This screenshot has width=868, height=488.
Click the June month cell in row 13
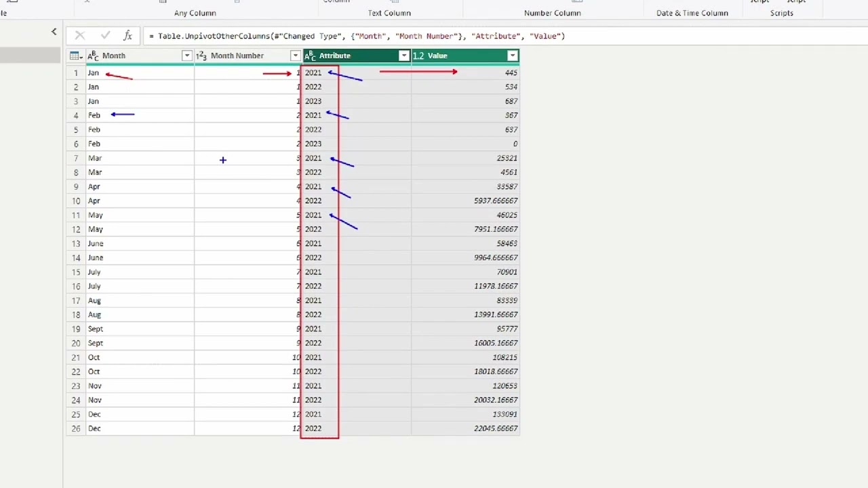tap(140, 243)
